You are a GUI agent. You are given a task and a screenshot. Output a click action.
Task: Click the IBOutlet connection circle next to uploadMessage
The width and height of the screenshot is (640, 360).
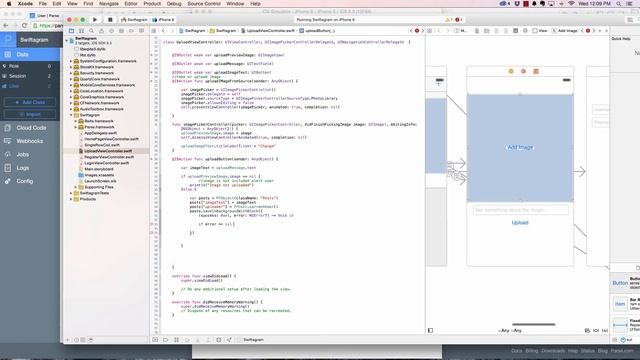(152, 64)
